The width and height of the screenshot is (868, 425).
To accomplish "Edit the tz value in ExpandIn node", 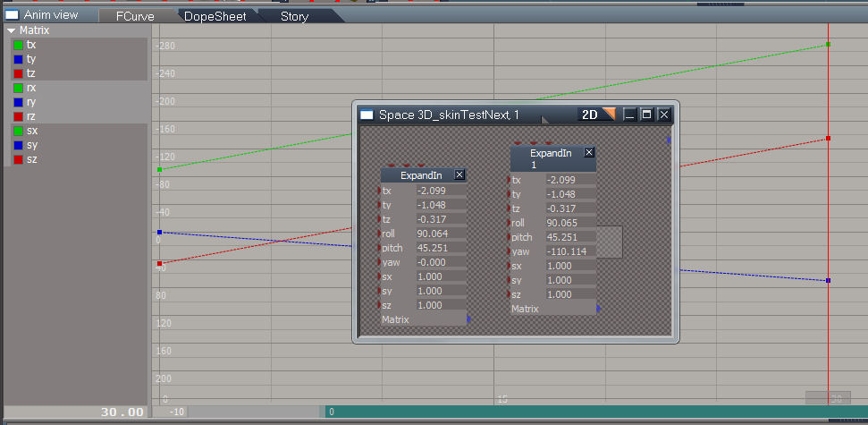I will 442,219.
